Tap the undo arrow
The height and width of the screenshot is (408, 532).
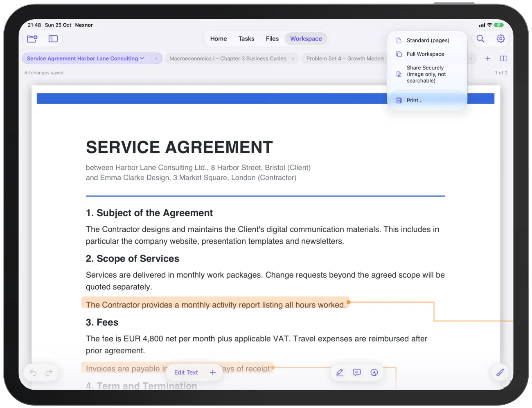tap(33, 372)
